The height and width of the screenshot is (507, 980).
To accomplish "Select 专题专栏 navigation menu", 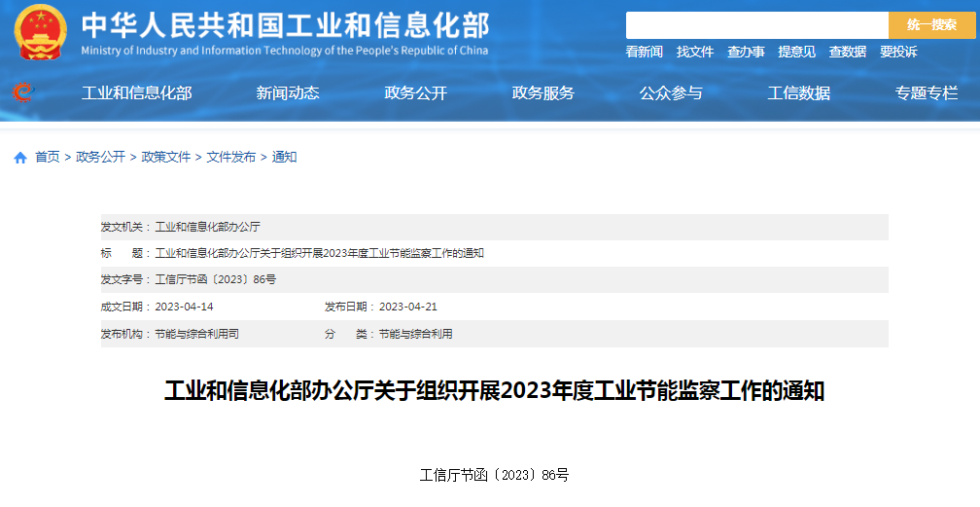I will coord(927,93).
